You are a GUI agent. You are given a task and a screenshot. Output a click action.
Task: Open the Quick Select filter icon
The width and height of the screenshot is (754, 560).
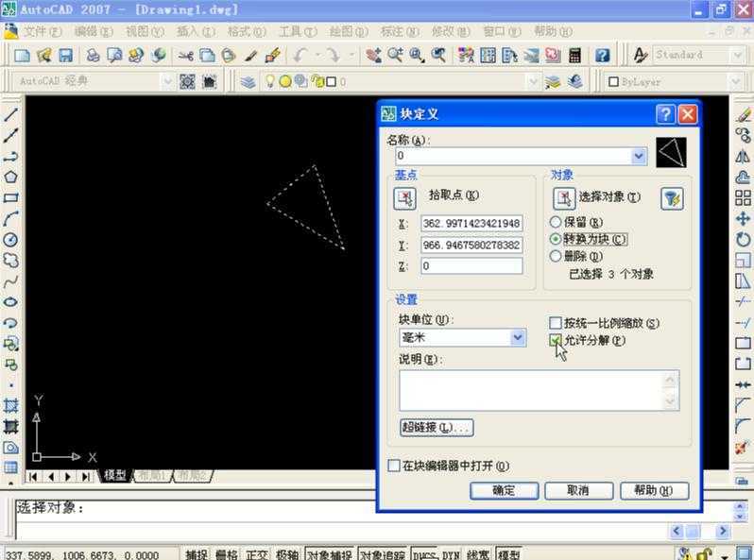tap(672, 198)
